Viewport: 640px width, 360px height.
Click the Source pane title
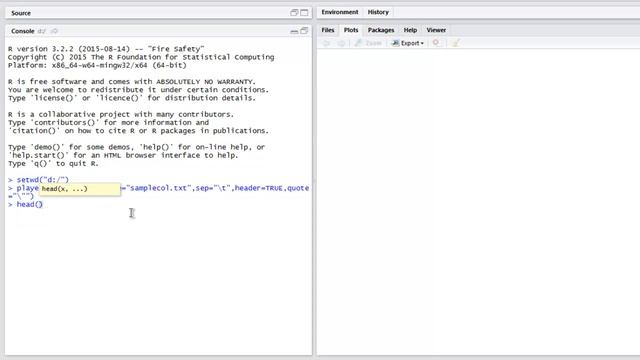pos(21,13)
